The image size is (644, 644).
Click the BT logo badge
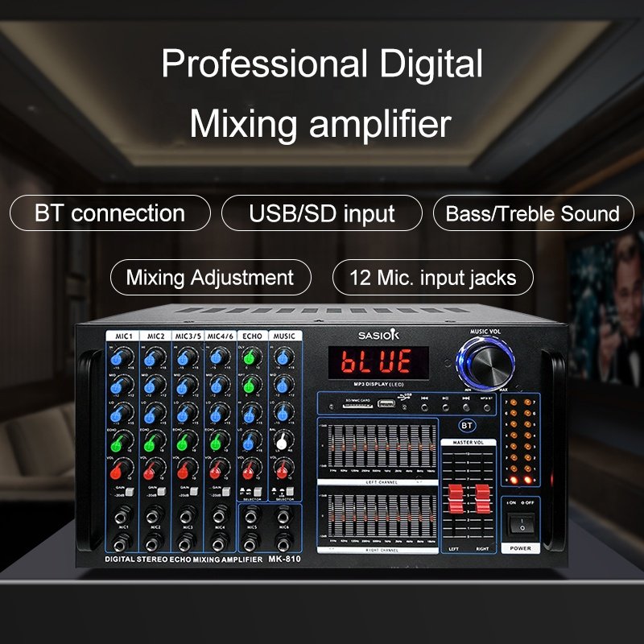click(467, 426)
